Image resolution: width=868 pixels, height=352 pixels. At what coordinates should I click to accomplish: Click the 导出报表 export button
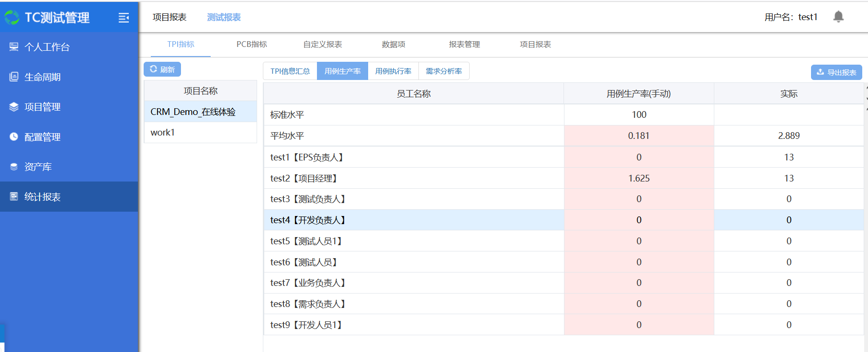pos(836,72)
